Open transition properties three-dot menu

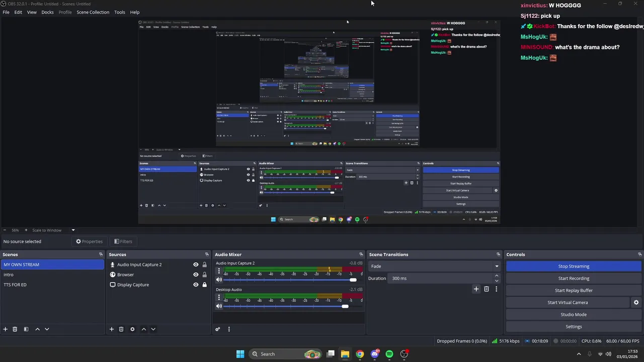(x=496, y=289)
